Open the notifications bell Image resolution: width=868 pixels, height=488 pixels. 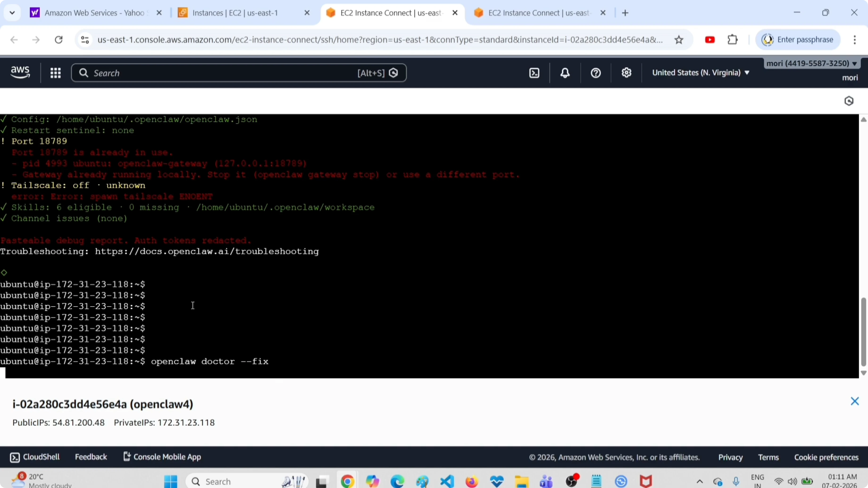point(565,73)
